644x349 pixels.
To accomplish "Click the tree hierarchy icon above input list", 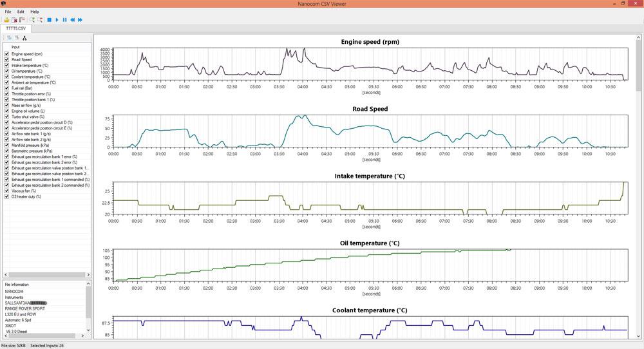I will pyautogui.click(x=25, y=38).
